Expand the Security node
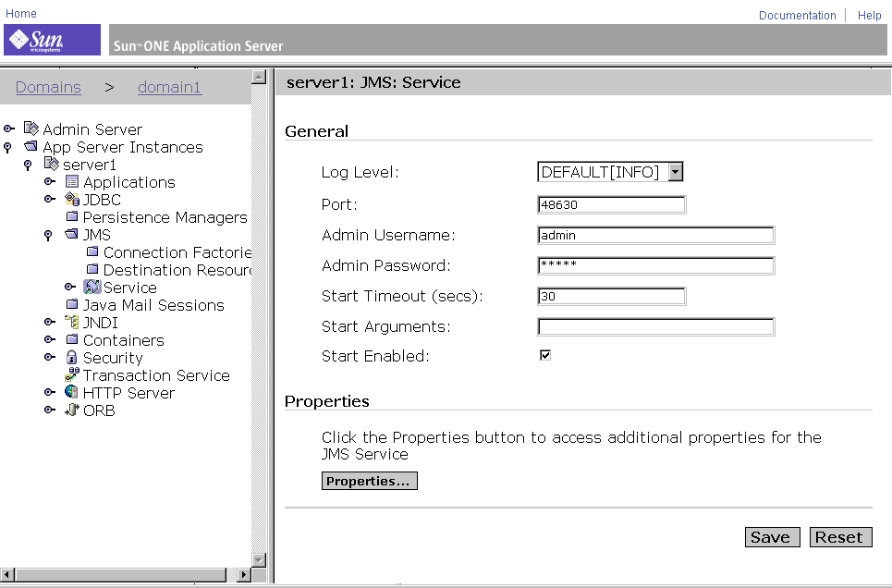The image size is (892, 588). coord(50,358)
